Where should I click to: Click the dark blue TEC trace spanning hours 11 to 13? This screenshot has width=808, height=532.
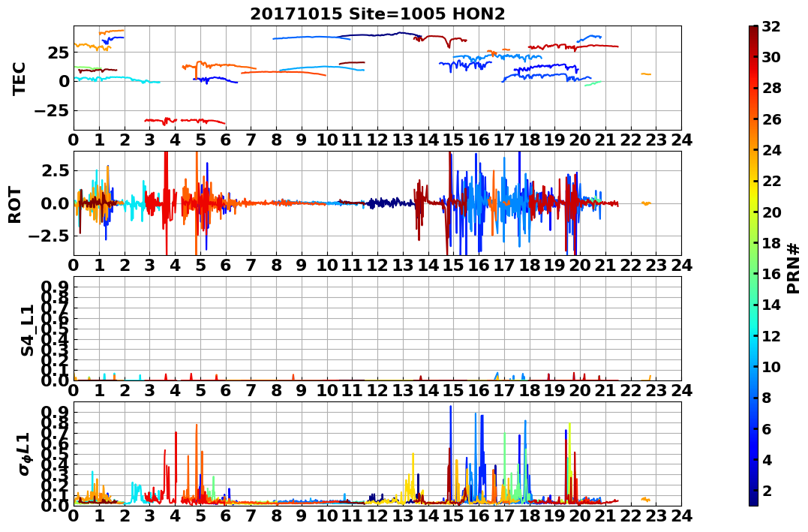tap(379, 35)
